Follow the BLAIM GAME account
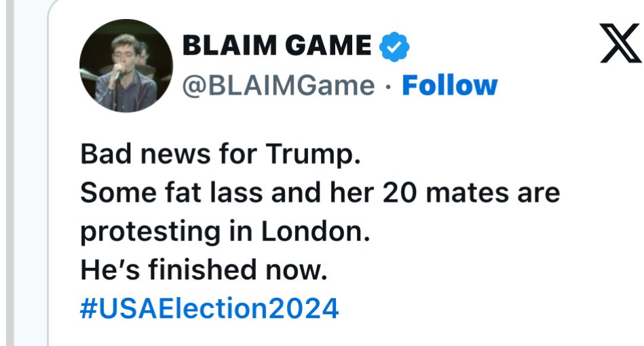 point(450,85)
